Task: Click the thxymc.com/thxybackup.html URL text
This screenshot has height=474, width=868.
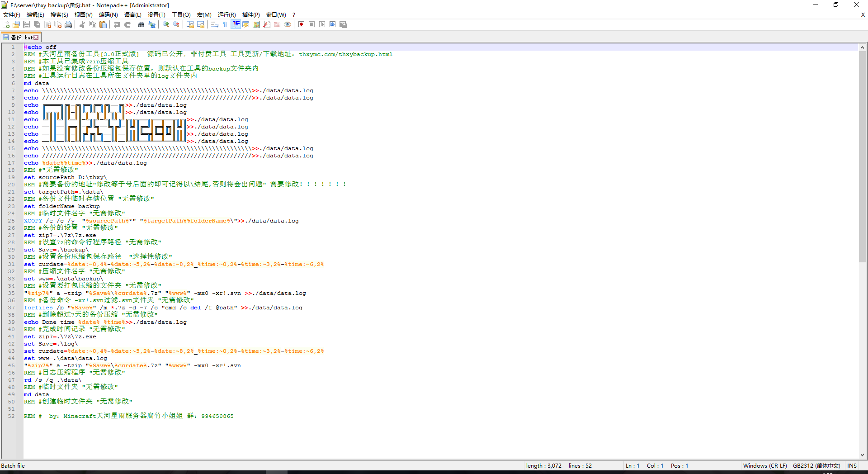Action: point(345,54)
